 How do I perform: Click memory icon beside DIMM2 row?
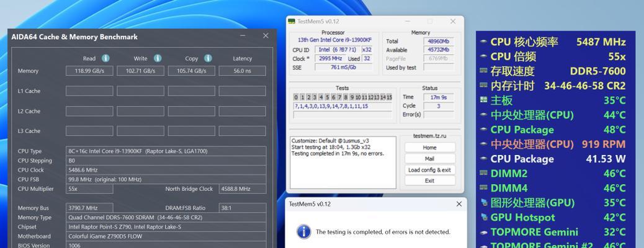click(x=483, y=173)
